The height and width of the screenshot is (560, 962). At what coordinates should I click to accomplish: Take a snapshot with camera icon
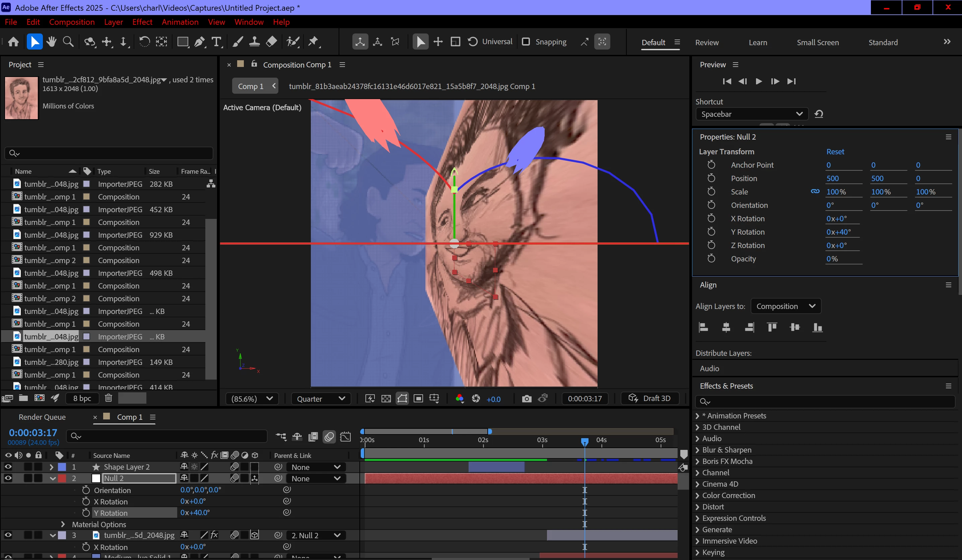click(527, 399)
